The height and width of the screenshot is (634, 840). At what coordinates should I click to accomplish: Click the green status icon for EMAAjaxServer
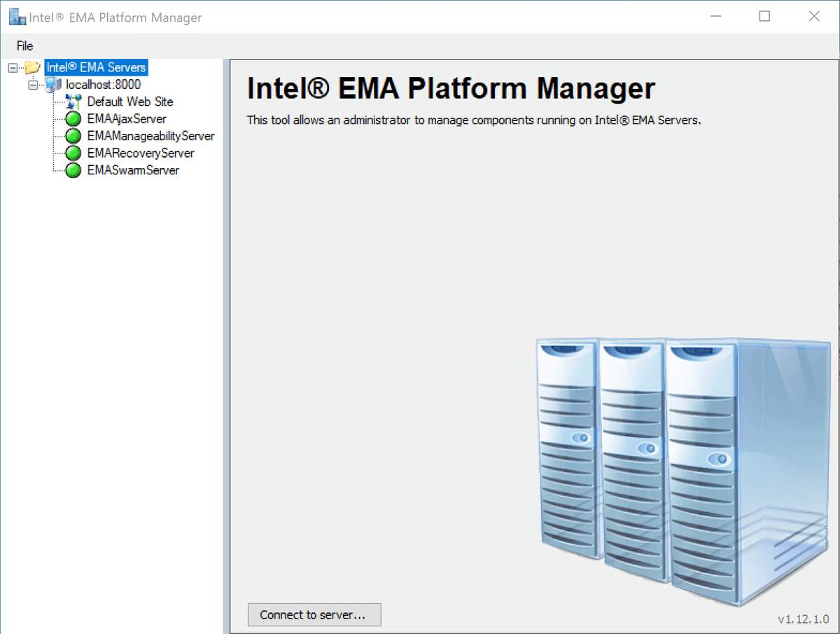click(x=73, y=119)
